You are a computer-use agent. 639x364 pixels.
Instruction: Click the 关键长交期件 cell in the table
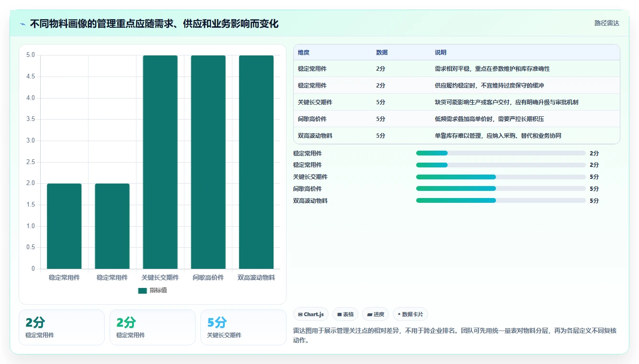tap(315, 102)
